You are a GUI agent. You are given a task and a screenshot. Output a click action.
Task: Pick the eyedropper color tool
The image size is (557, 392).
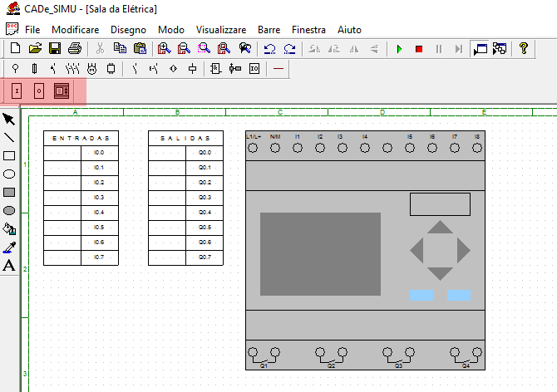pyautogui.click(x=9, y=247)
